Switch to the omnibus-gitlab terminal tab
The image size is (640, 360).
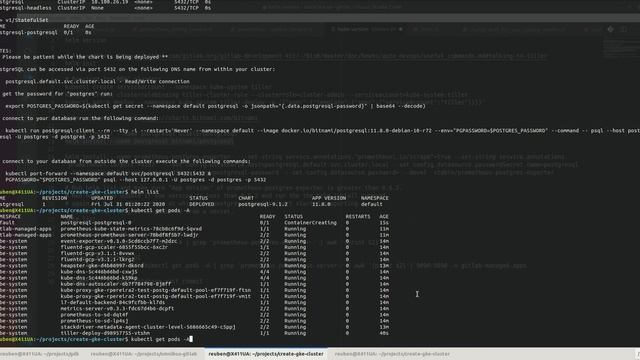(x=144, y=354)
